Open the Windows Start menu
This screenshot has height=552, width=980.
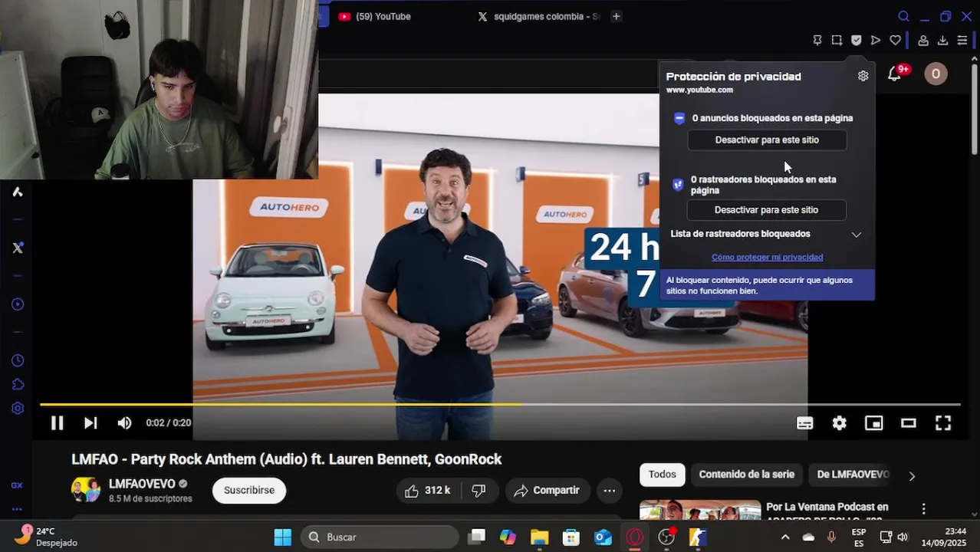[x=282, y=537]
